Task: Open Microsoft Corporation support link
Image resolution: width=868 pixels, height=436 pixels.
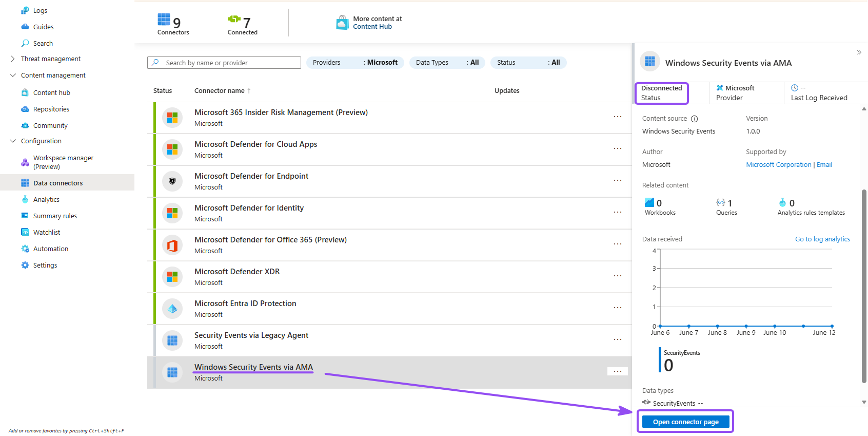Action: [x=779, y=165]
